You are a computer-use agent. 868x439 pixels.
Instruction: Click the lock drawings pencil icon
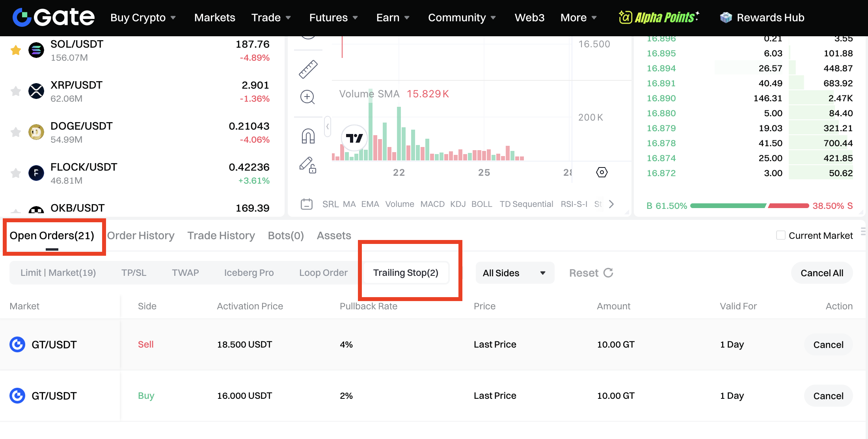pos(308,165)
